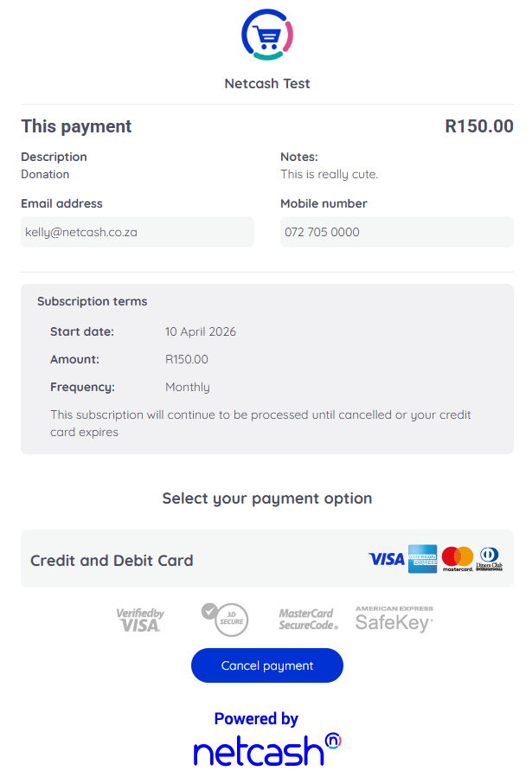Click the R150.00 payment total
Image resolution: width=532 pixels, height=771 pixels.
pyautogui.click(x=479, y=126)
